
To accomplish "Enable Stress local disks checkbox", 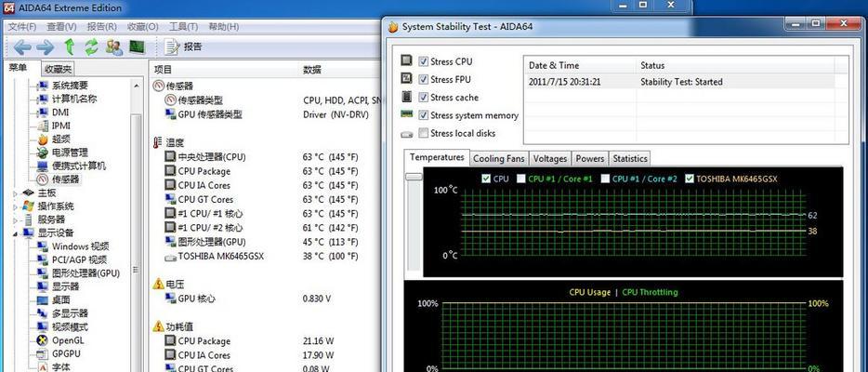I will click(x=424, y=133).
